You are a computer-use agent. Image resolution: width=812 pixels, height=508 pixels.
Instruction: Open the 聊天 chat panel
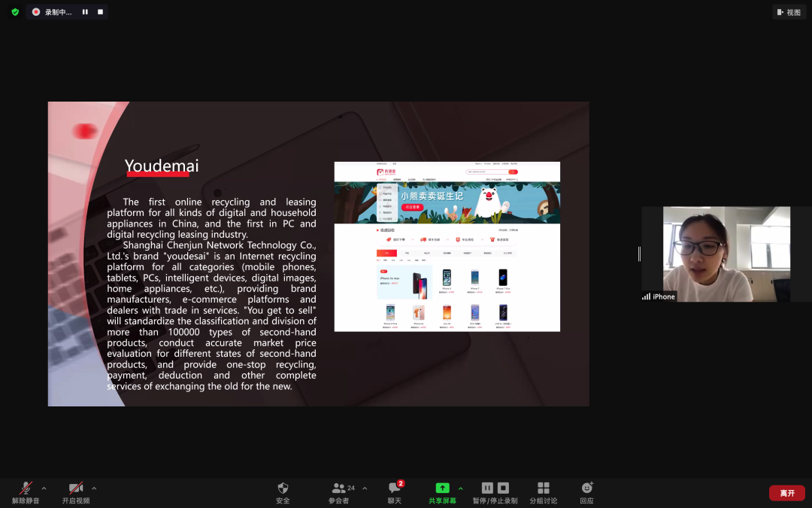coord(395,492)
